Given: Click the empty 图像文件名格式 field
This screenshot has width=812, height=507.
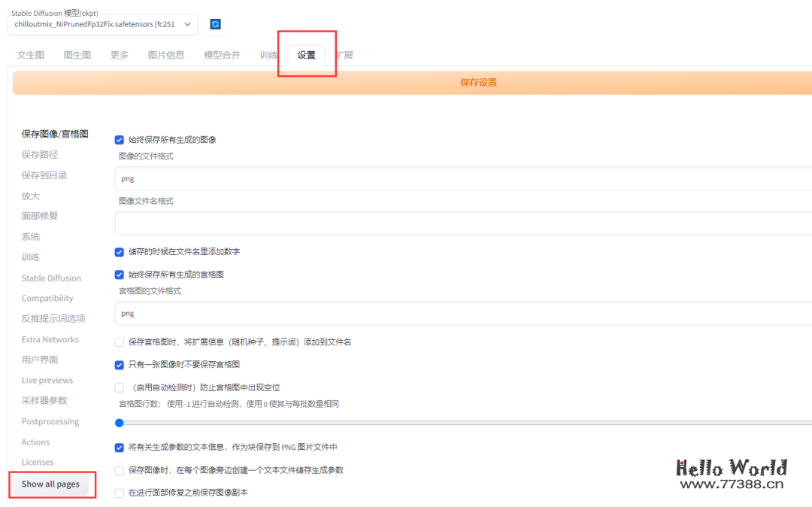Looking at the screenshot, I should point(463,223).
